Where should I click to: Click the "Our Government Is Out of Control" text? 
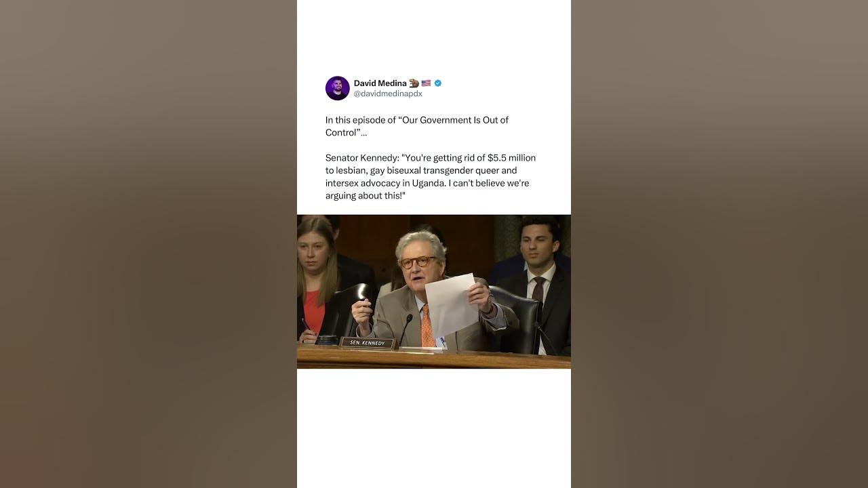pyautogui.click(x=417, y=126)
